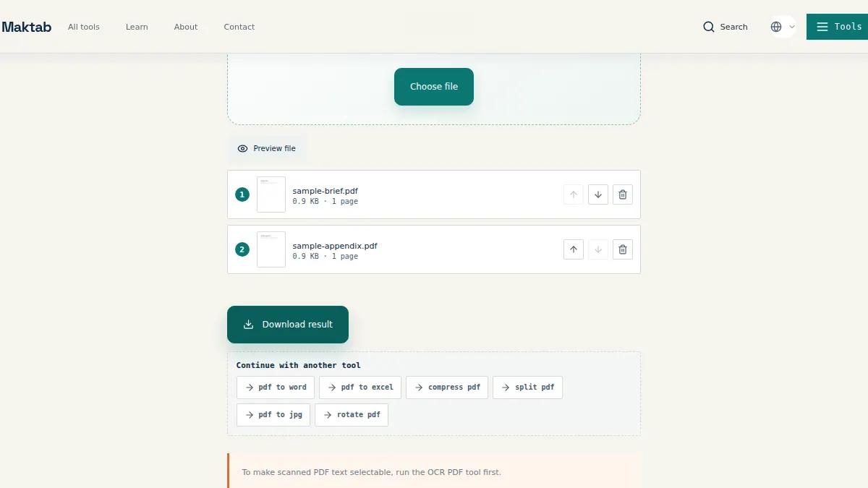This screenshot has height=488, width=868.
Task: Open Search in the header
Action: [726, 27]
